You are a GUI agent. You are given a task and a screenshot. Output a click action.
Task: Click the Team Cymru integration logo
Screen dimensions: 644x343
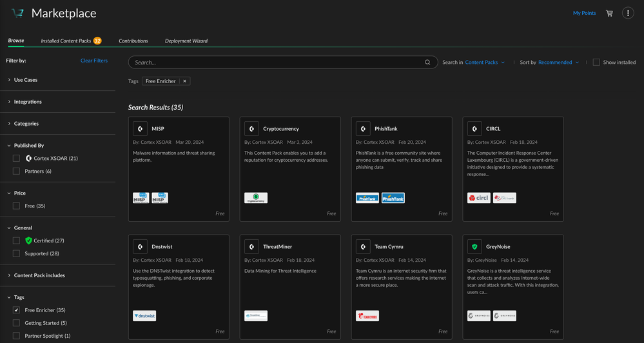pos(367,316)
